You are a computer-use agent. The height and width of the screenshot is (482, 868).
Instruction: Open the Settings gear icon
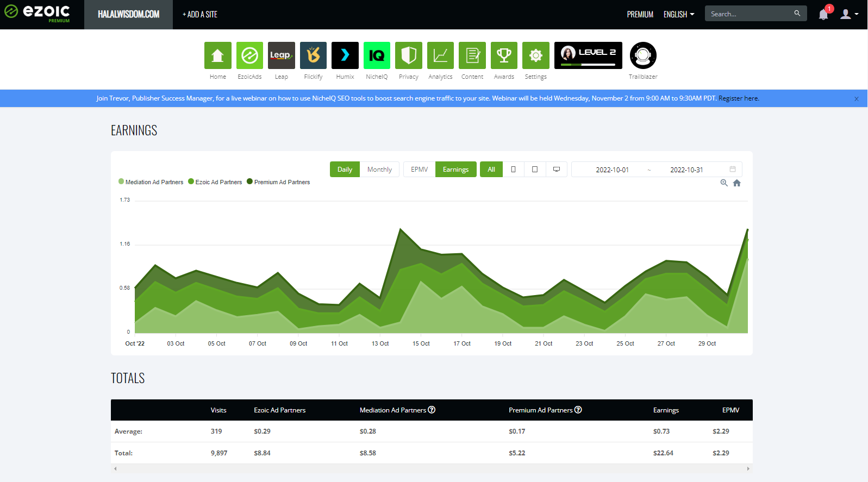pos(536,55)
